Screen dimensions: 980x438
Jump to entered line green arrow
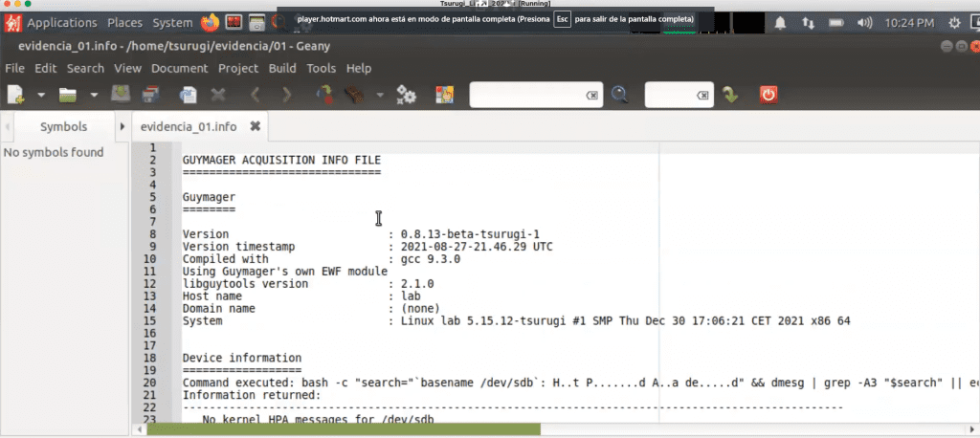click(x=730, y=95)
